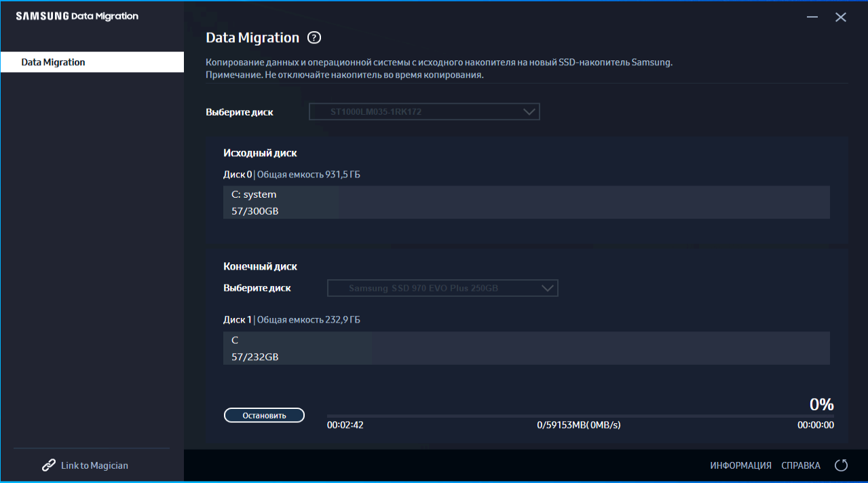The height and width of the screenshot is (483, 868).
Task: Select the Data Migration sidebar tab
Action: tap(92, 62)
